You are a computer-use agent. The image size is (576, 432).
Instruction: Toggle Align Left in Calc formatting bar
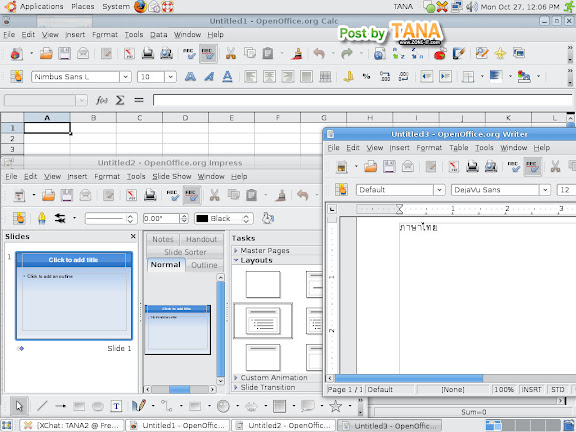251,77
